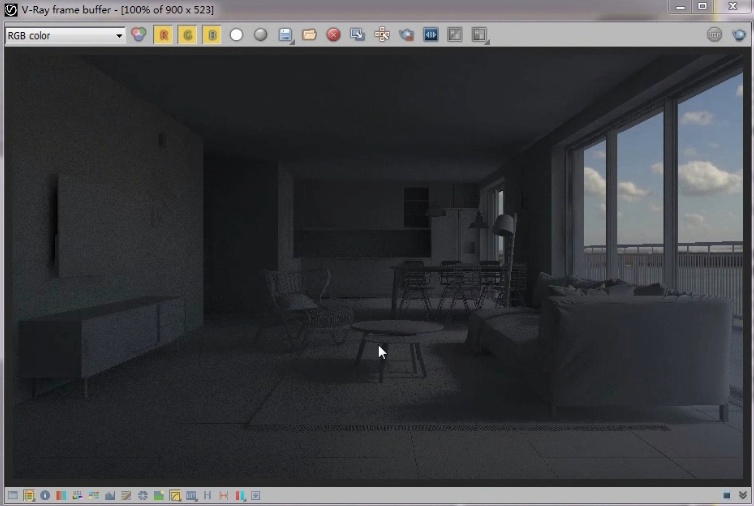Image resolution: width=754 pixels, height=506 pixels.
Task: Toggle the red channel button
Action: tap(163, 35)
